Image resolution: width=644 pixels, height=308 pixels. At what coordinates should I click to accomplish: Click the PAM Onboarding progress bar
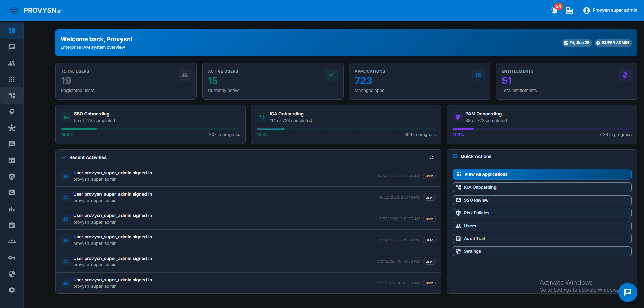pyautogui.click(x=542, y=129)
